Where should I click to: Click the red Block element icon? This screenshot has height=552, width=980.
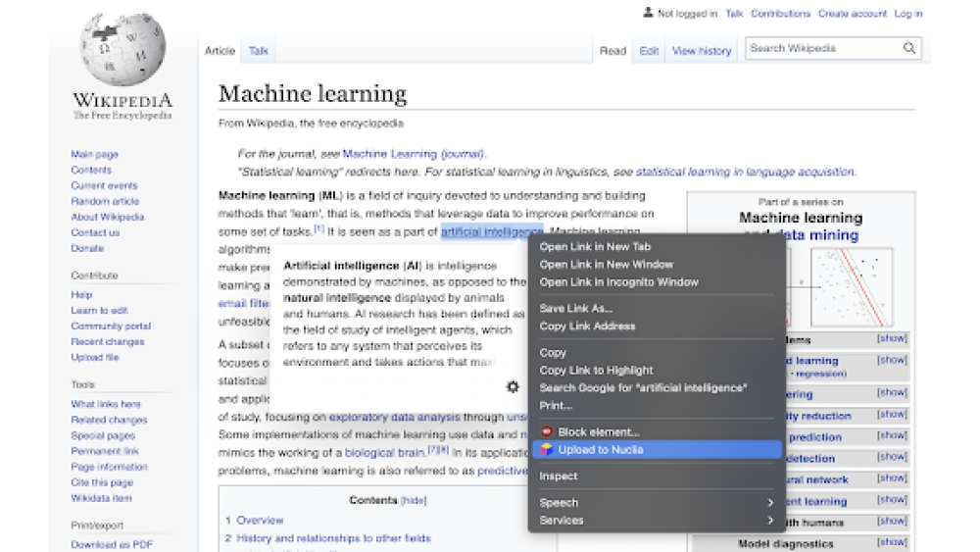(x=546, y=432)
